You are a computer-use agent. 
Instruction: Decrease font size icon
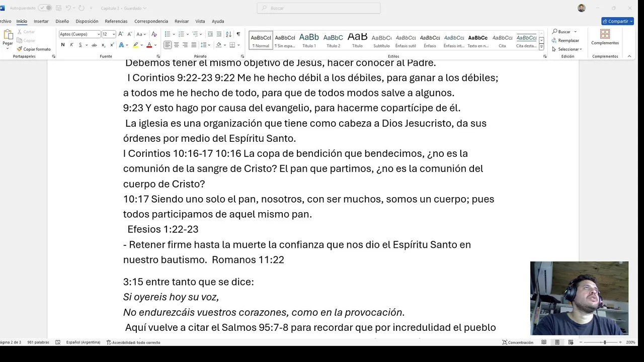[x=129, y=34]
